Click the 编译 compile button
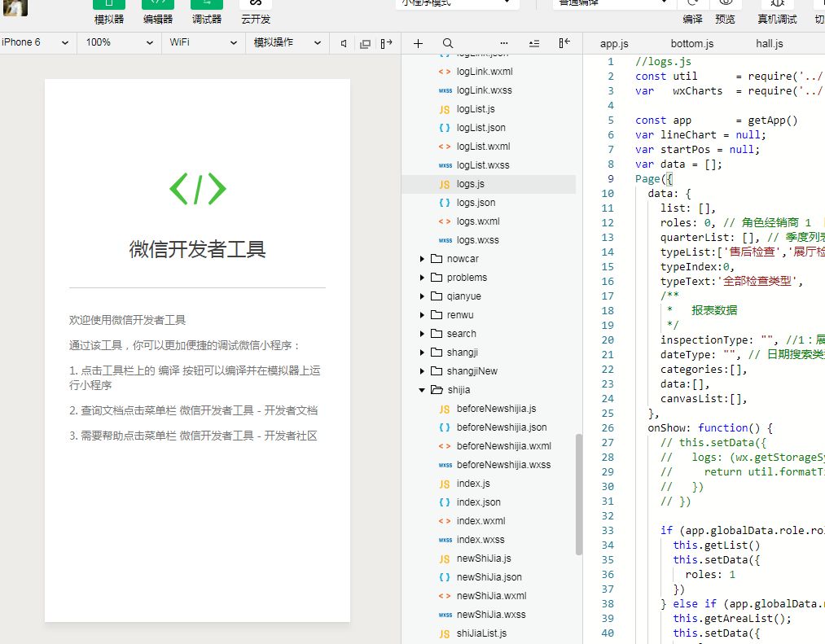The height and width of the screenshot is (644, 825). pyautogui.click(x=692, y=13)
